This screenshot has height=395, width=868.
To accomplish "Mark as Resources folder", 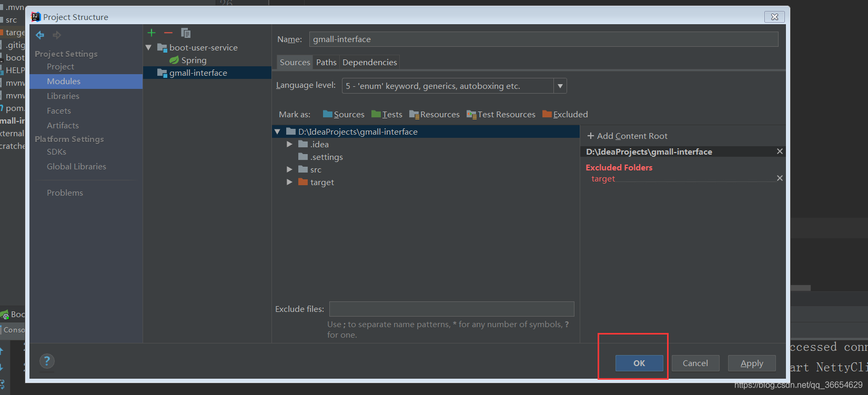I will [435, 114].
